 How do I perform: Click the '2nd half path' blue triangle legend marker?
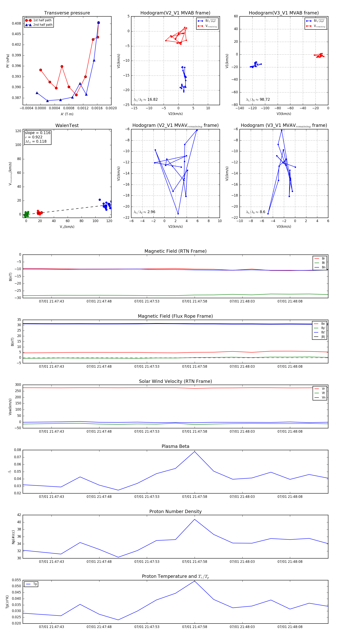pyautogui.click(x=28, y=25)
